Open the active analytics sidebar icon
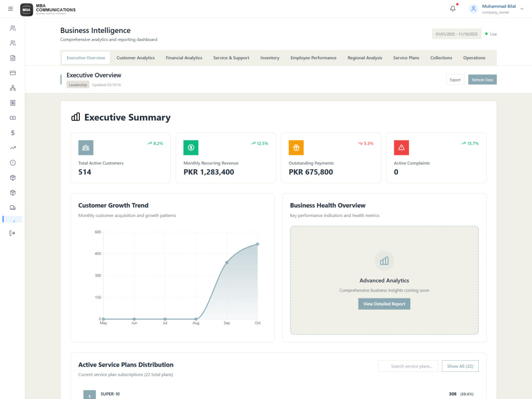The image size is (532, 399). (13, 220)
